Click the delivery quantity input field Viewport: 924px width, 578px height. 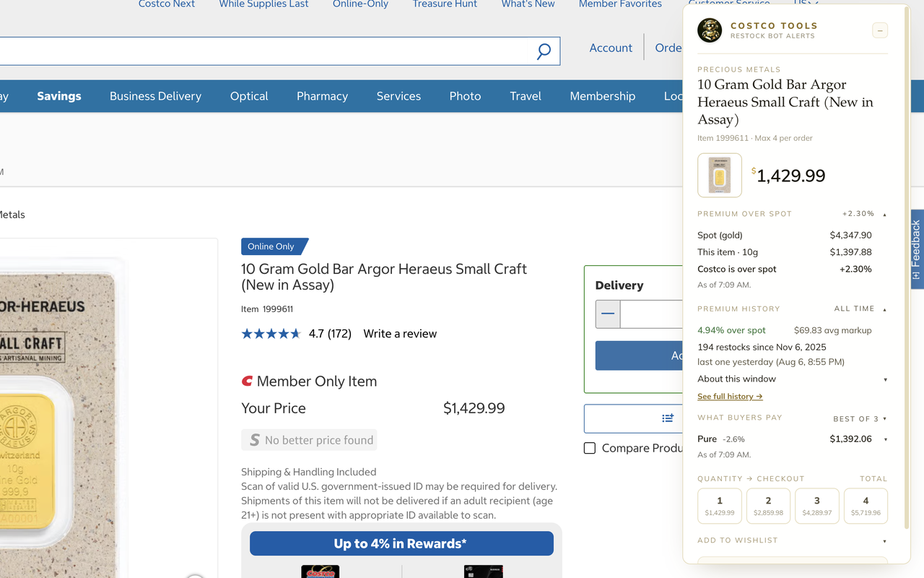(651, 314)
